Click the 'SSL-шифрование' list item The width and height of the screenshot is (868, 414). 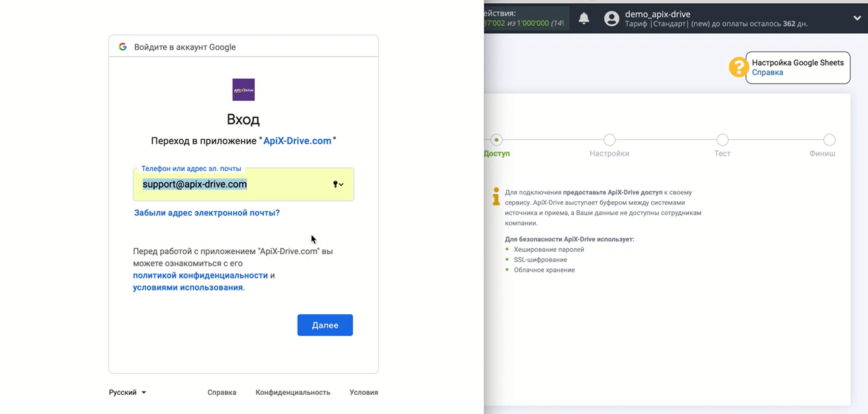point(540,260)
